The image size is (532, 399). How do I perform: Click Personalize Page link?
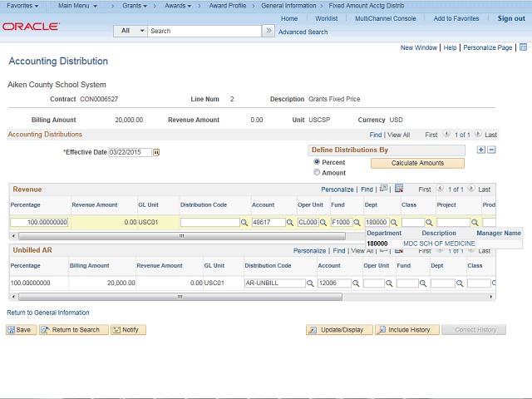[x=488, y=47]
